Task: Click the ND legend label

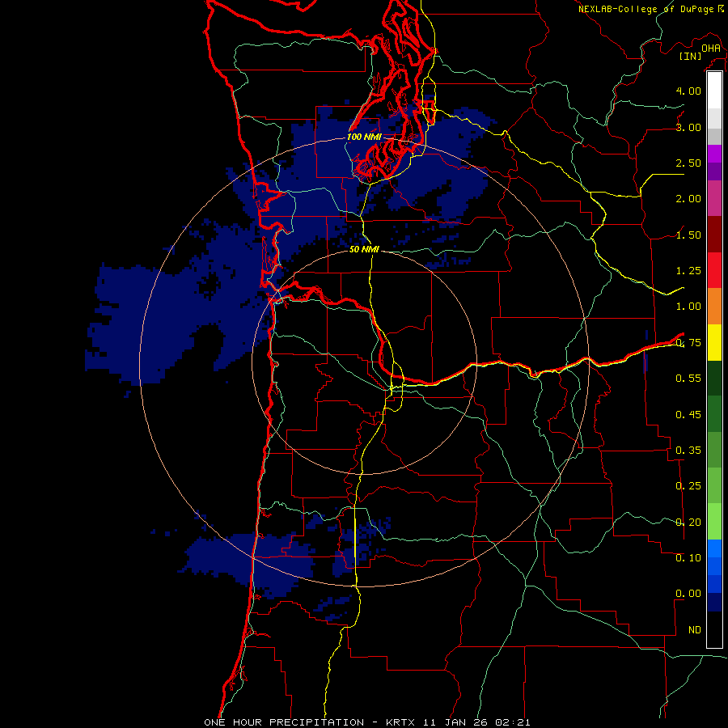Action: point(695,630)
